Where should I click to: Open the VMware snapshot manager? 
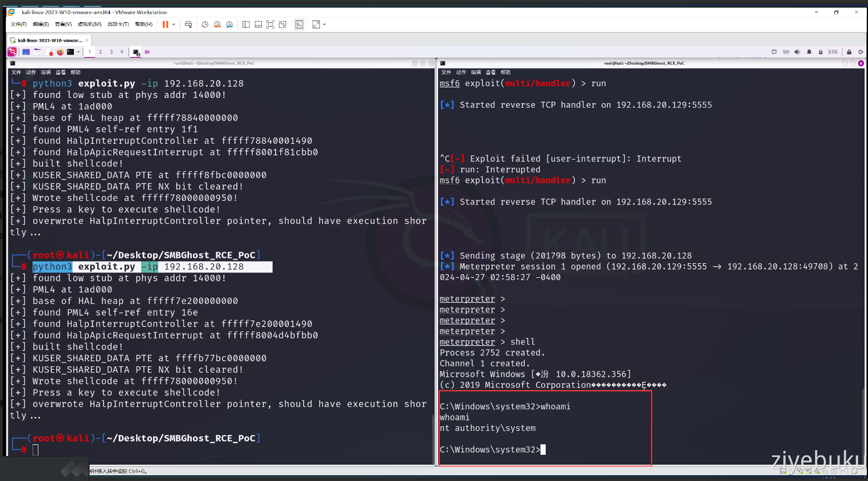pyautogui.click(x=229, y=24)
